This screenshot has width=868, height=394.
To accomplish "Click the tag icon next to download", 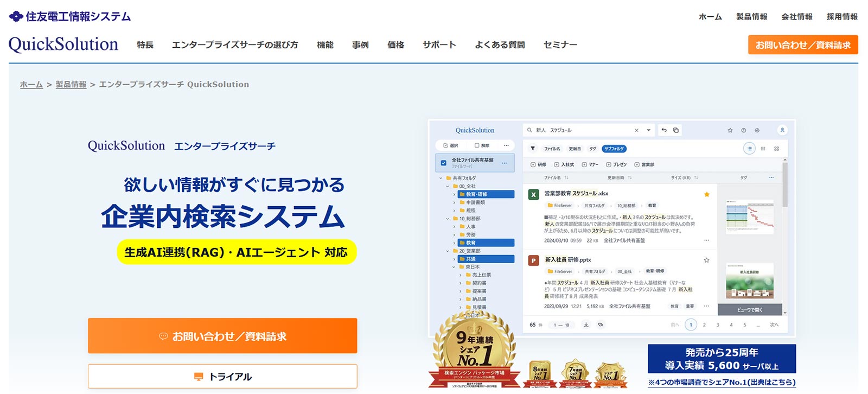I will (601, 325).
